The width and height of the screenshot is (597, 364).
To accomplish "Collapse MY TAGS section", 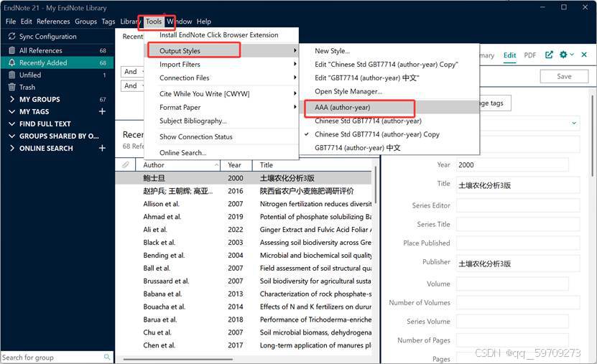I will coord(11,111).
